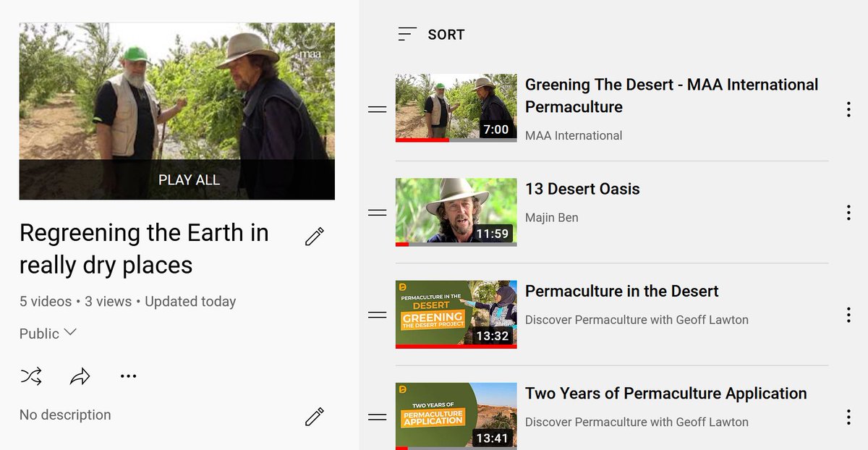
Task: Click the PLAY ALL button
Action: (189, 180)
